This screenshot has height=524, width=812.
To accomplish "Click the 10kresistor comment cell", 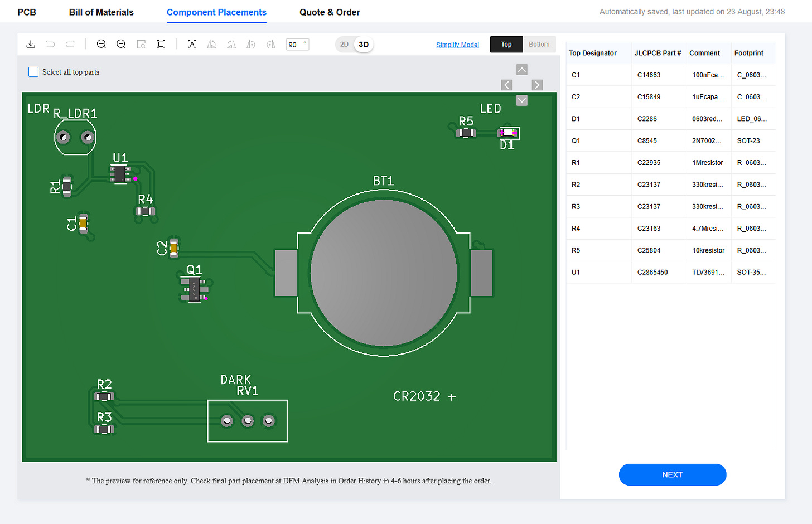I will pyautogui.click(x=709, y=250).
